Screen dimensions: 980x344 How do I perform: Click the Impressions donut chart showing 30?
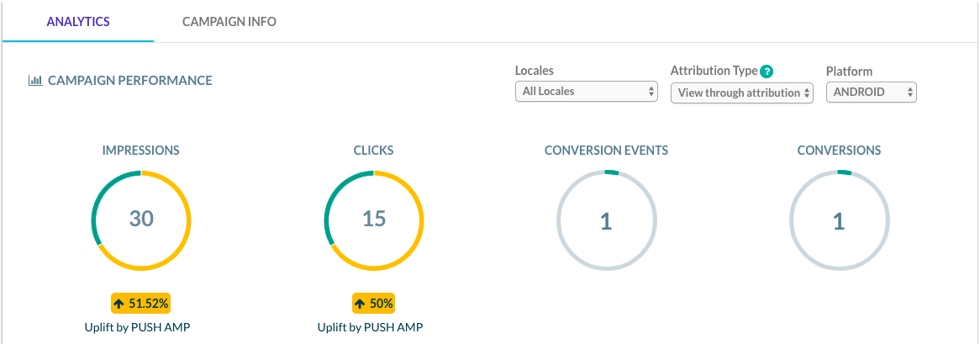141,220
